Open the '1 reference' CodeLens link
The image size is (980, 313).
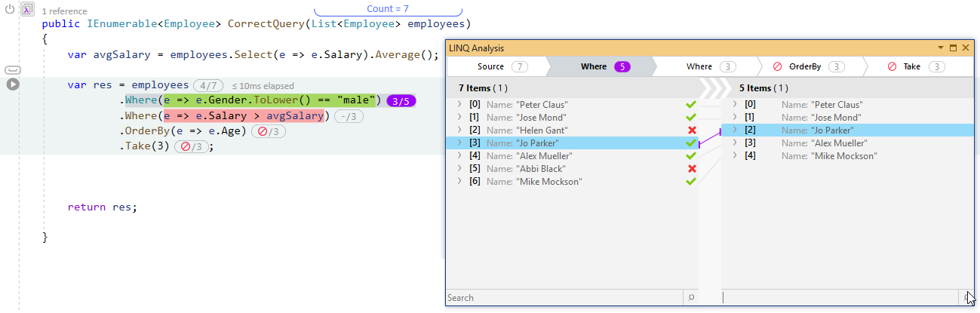pos(64,11)
